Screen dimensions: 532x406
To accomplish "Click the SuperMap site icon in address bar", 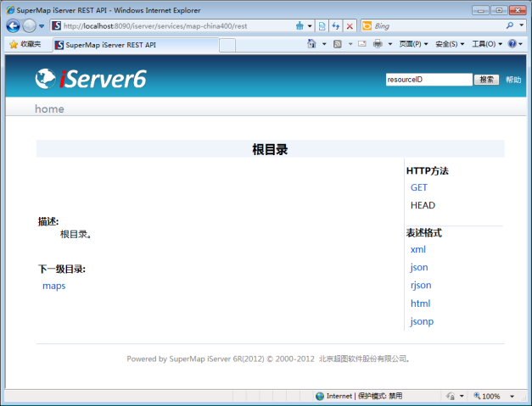I will pos(57,25).
